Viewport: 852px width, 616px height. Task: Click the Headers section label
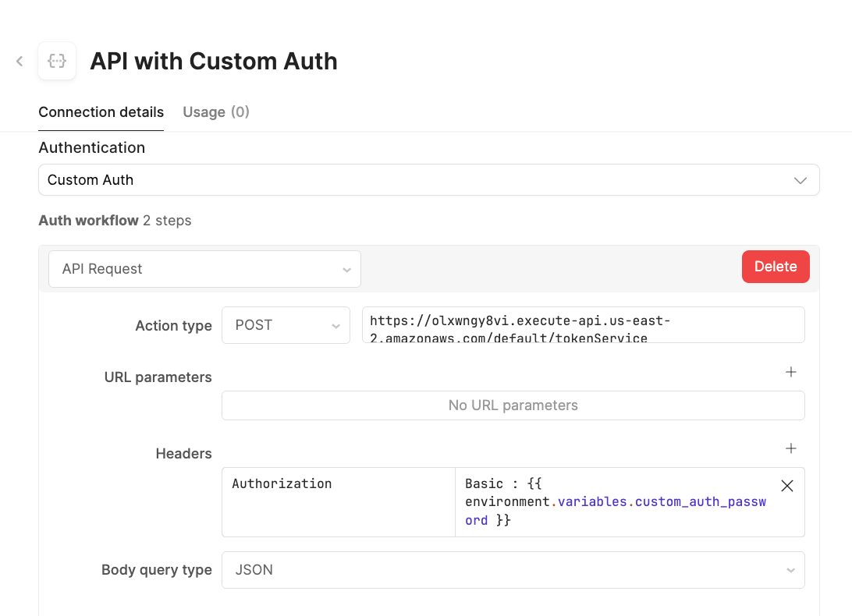tap(183, 453)
